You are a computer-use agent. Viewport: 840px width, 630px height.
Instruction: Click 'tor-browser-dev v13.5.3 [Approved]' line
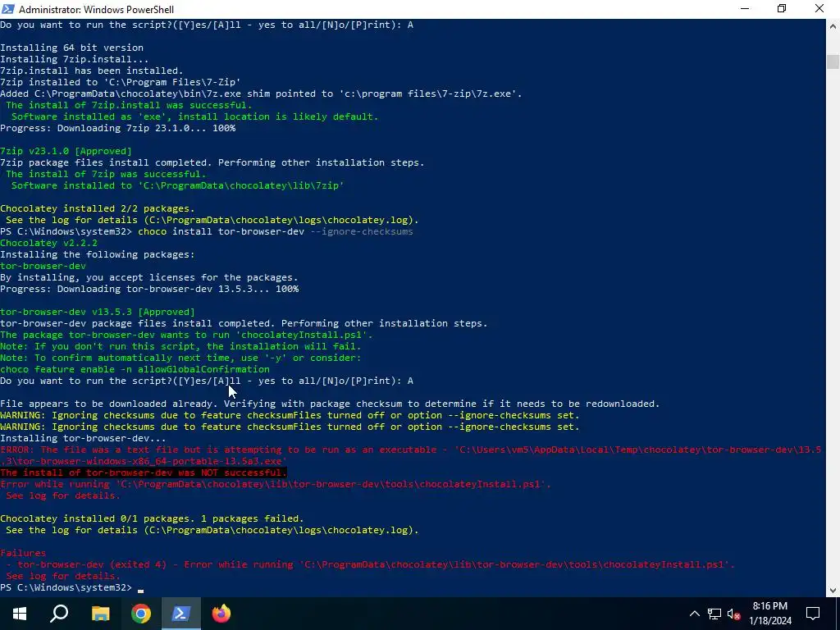click(98, 312)
